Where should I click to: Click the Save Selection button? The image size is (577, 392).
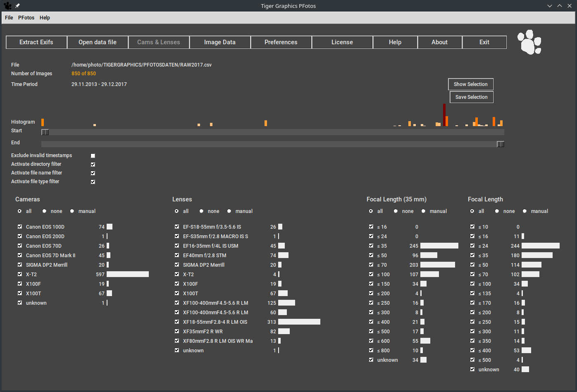471,97
